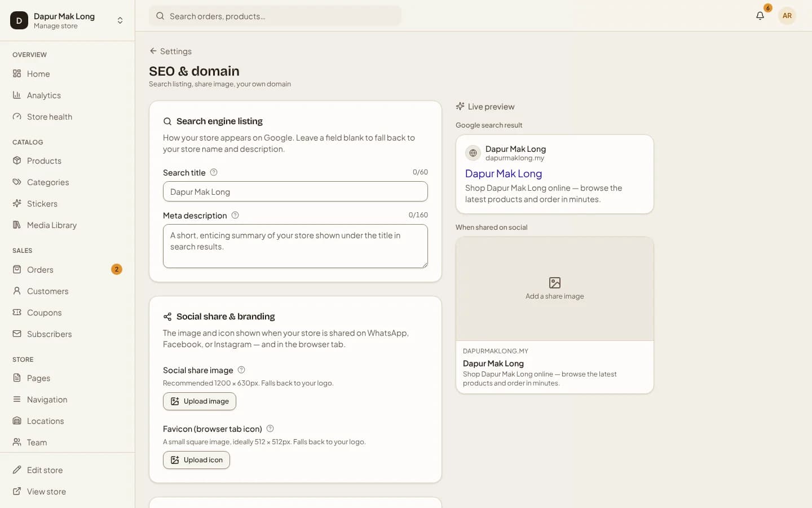Click the Upload icon button

196,460
